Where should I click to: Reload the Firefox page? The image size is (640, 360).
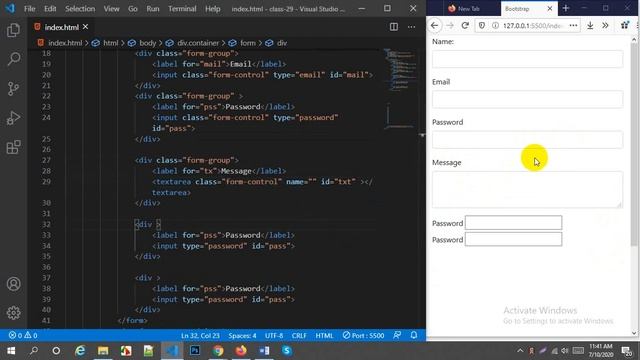pos(465,25)
